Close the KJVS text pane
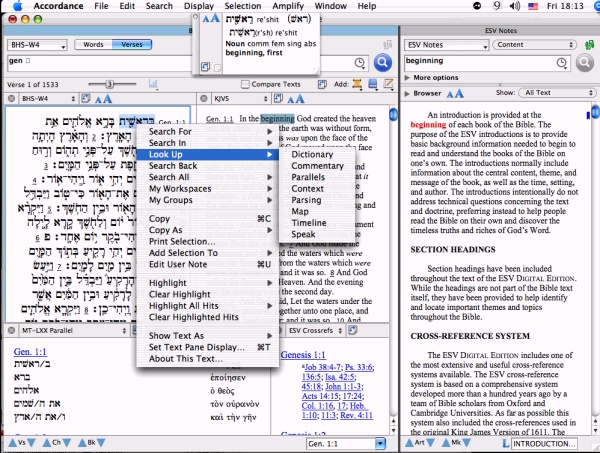Viewport: 600px width, 453px height. coord(204,99)
